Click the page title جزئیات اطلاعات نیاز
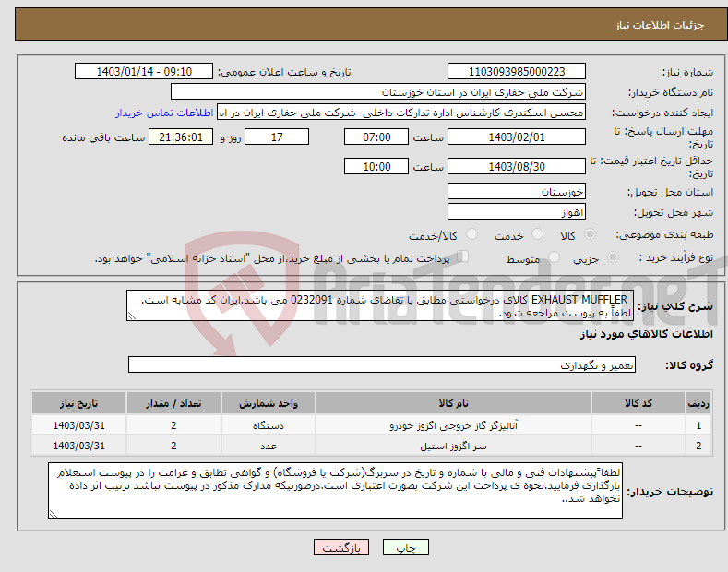 tap(660, 25)
